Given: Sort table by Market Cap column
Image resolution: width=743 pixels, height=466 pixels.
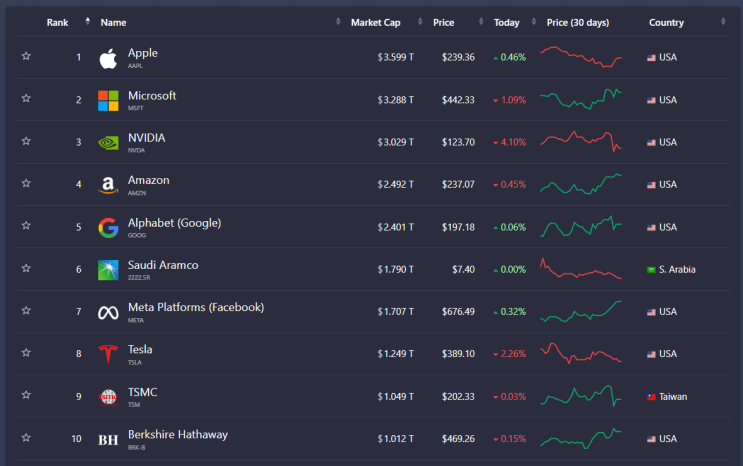Looking at the screenshot, I should point(375,22).
